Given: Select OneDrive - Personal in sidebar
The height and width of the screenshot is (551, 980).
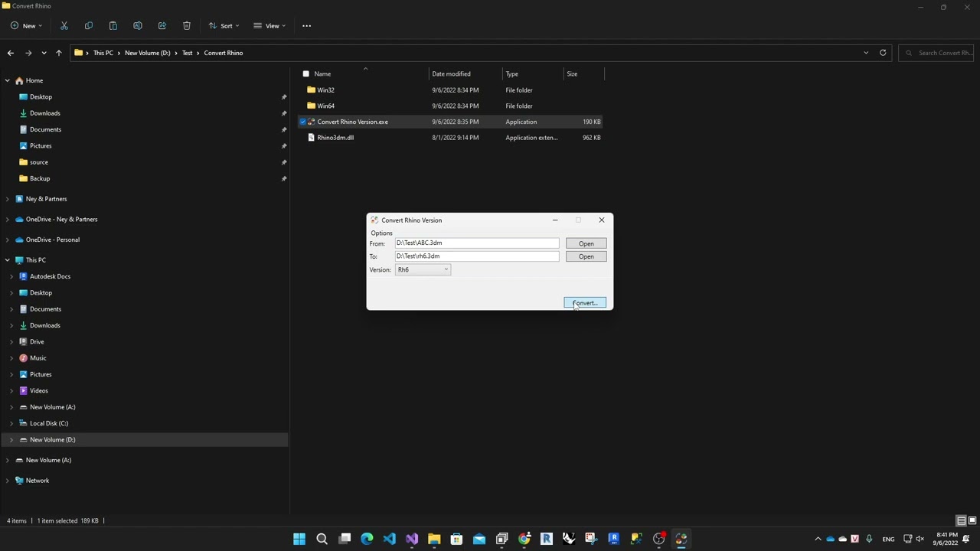Looking at the screenshot, I should pos(53,240).
